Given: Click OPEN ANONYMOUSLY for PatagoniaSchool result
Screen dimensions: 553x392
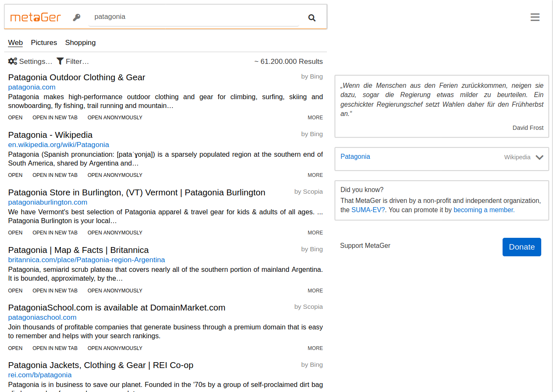Looking at the screenshot, I should pos(115,348).
